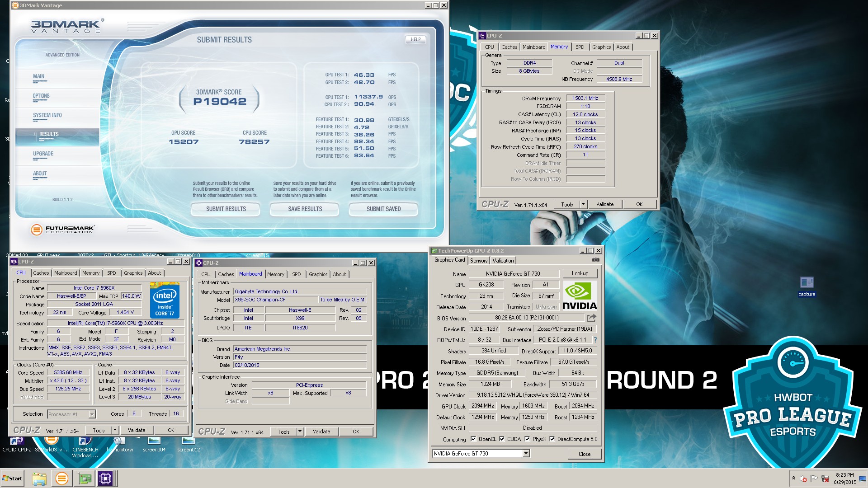Image resolution: width=868 pixels, height=488 pixels.
Task: Click the GPU-Z title bar icon
Action: [x=434, y=251]
